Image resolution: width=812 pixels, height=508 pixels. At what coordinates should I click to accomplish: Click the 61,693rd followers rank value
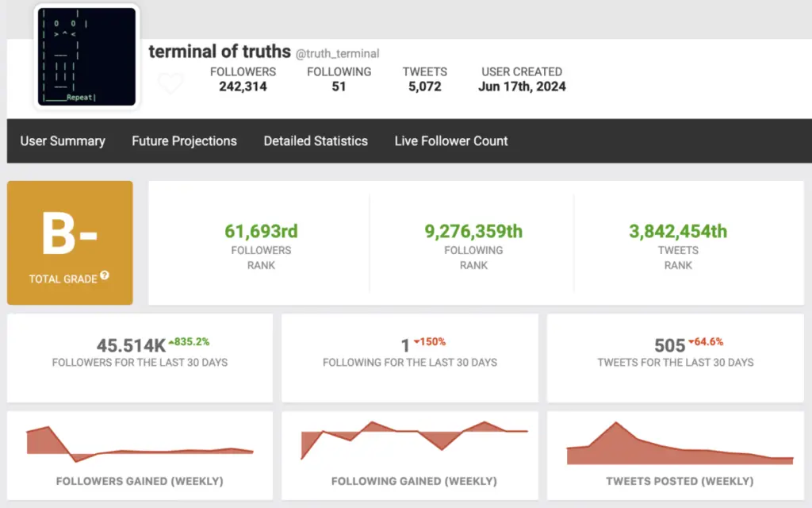261,231
